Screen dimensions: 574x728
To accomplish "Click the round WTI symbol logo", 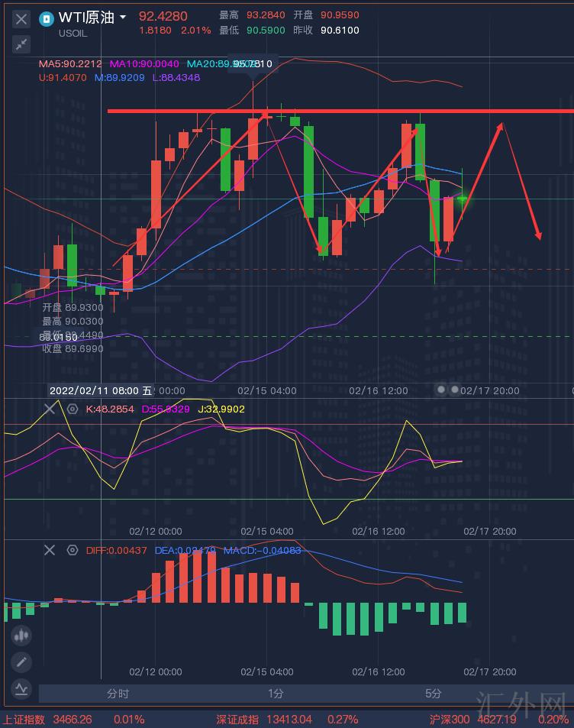I will (47, 18).
